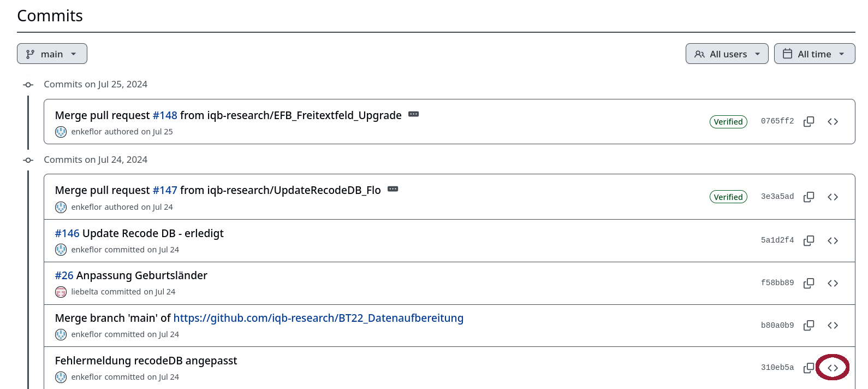Browse repository at commit 5a1d2f4
868x389 pixels.
click(x=833, y=240)
